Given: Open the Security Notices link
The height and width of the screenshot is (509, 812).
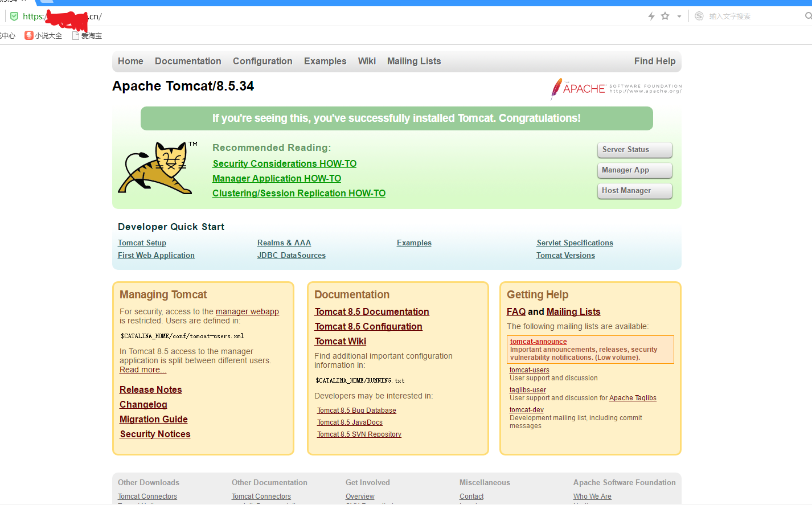Looking at the screenshot, I should point(155,434).
